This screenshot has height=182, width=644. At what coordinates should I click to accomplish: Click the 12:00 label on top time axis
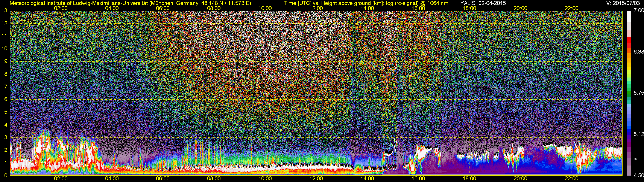point(316,8)
